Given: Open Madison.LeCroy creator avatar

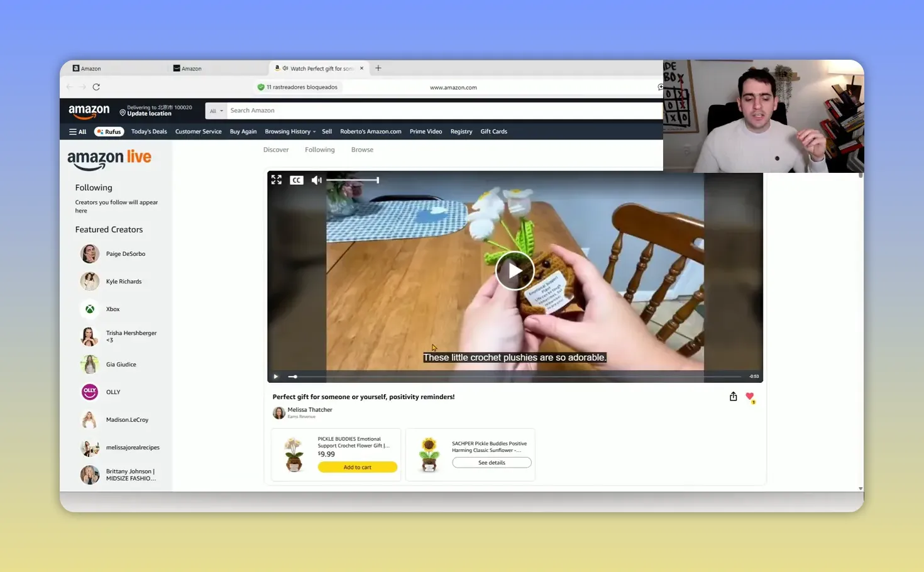Looking at the screenshot, I should pyautogui.click(x=90, y=420).
